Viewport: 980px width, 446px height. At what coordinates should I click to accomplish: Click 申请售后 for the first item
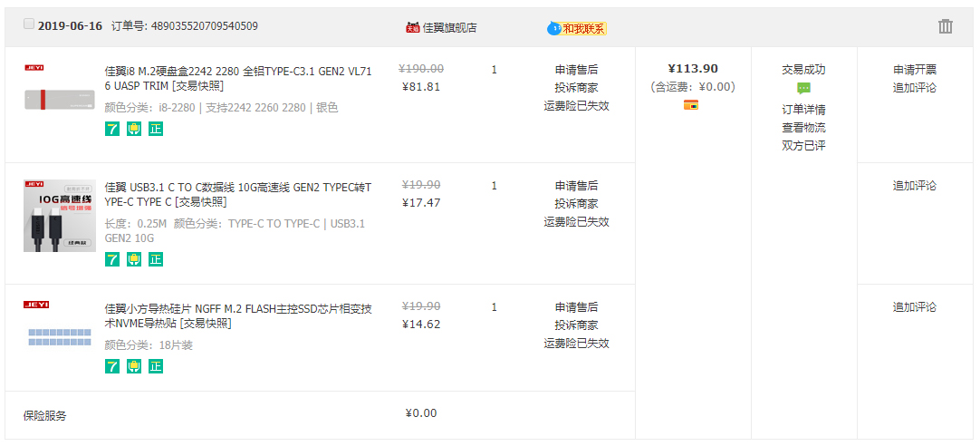pos(576,70)
